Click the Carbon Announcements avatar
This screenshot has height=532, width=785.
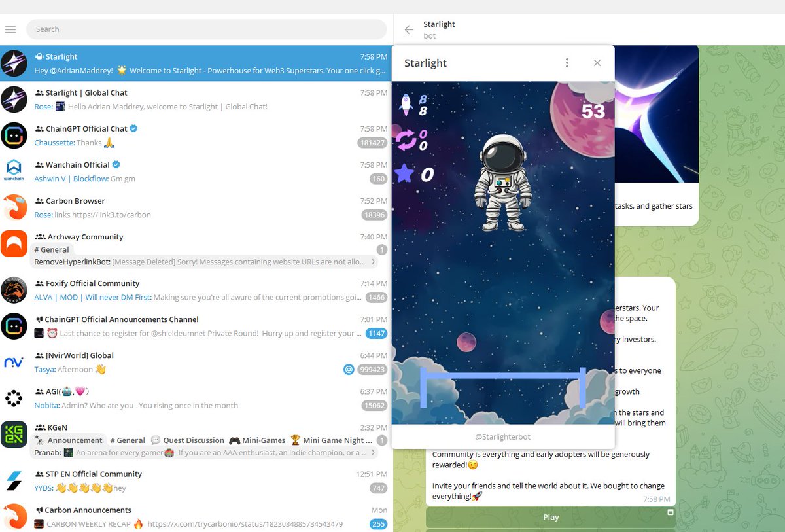14,516
